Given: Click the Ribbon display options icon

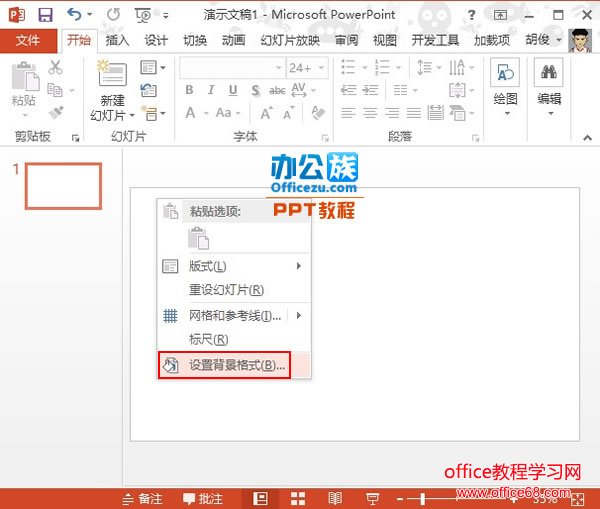Looking at the screenshot, I should (x=500, y=15).
